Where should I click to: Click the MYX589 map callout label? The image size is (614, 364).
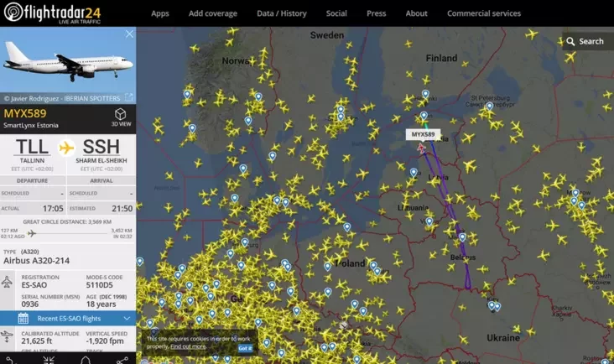point(423,134)
